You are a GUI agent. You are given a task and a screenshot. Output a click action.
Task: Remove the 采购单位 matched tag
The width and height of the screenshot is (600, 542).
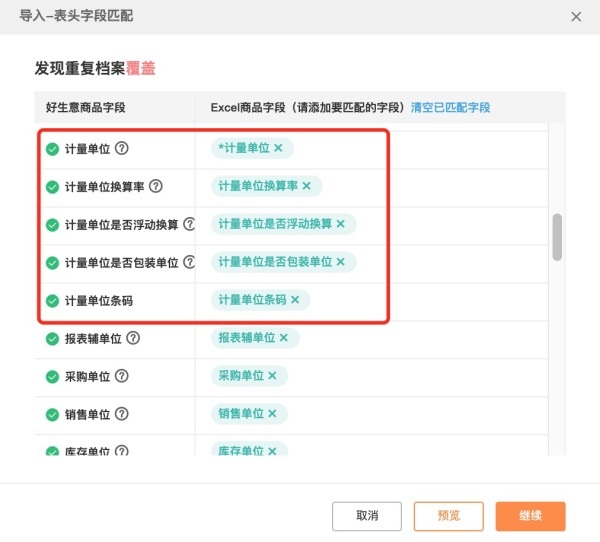272,376
